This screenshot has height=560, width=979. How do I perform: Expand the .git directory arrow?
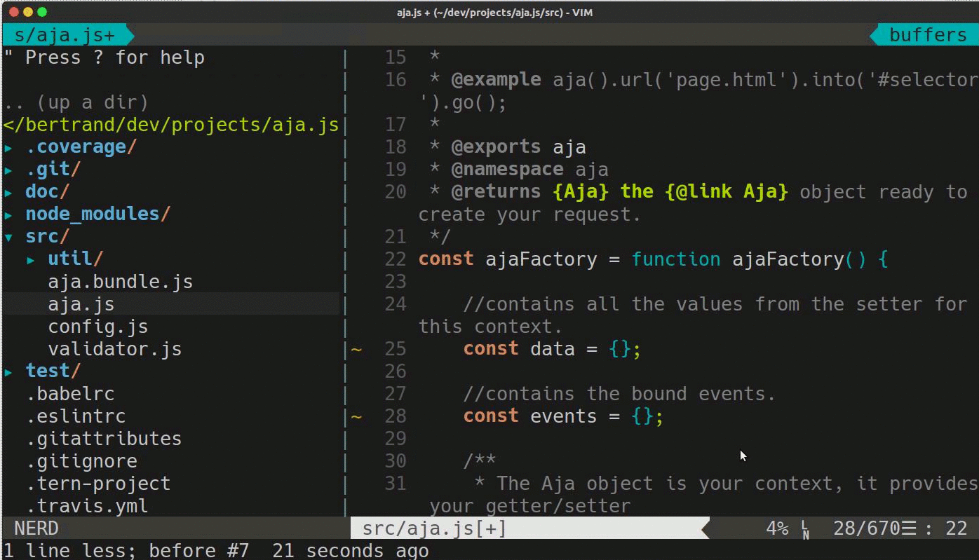coord(8,170)
